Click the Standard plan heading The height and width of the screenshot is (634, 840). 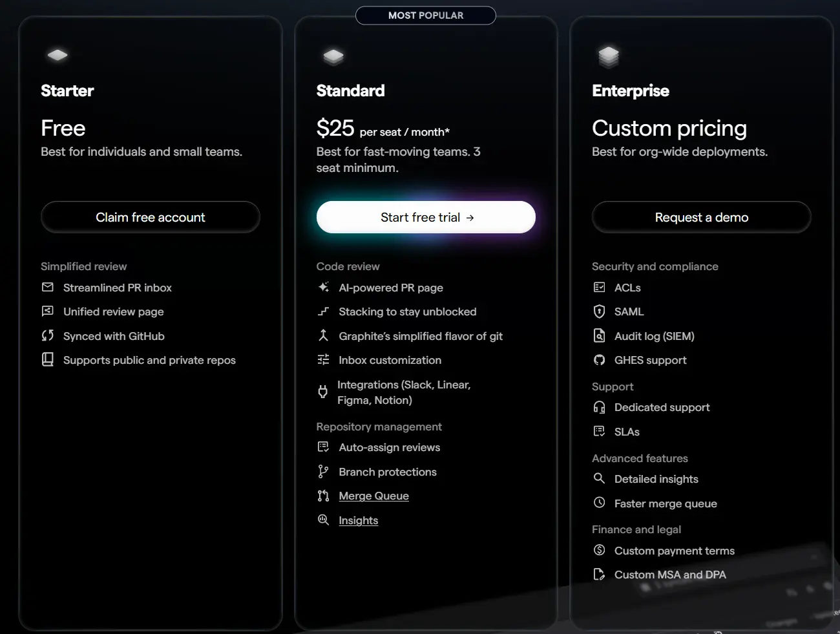350,90
